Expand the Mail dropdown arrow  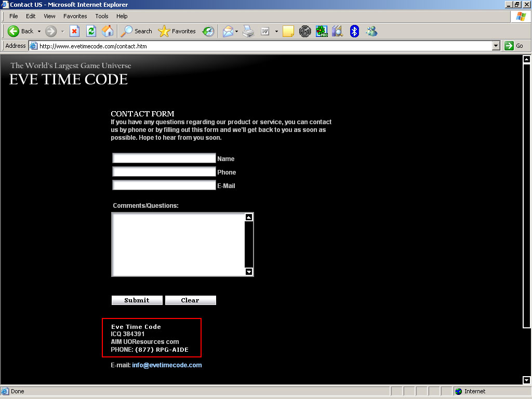[x=236, y=31]
